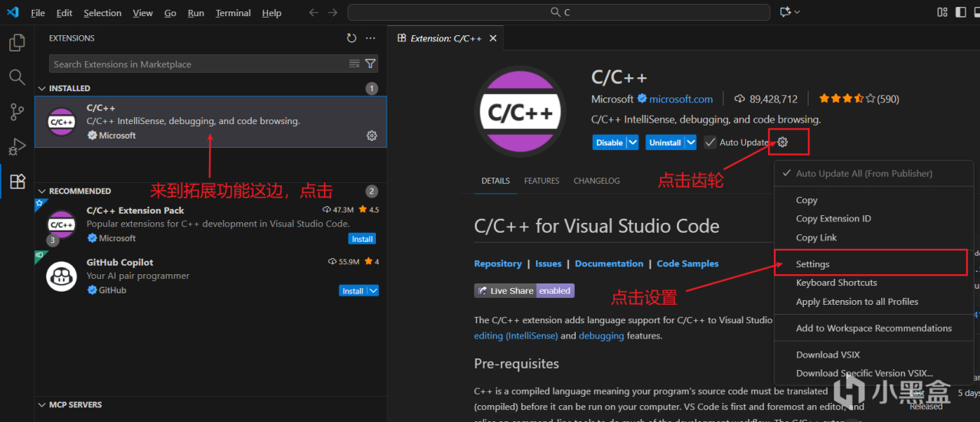Open the Disable button dropdown arrow
Screen dimensions: 980x422
pyautogui.click(x=632, y=142)
